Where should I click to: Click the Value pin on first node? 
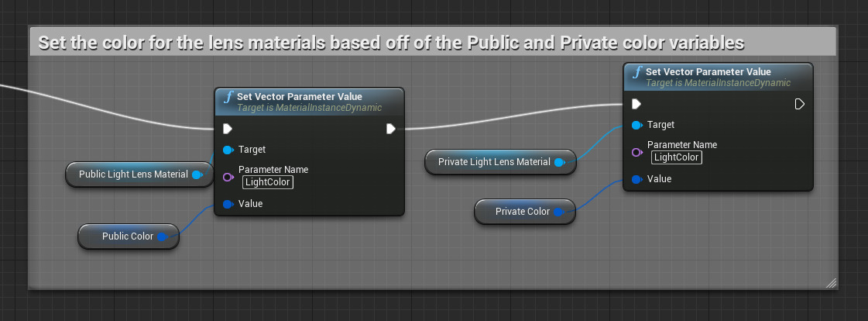click(x=228, y=204)
